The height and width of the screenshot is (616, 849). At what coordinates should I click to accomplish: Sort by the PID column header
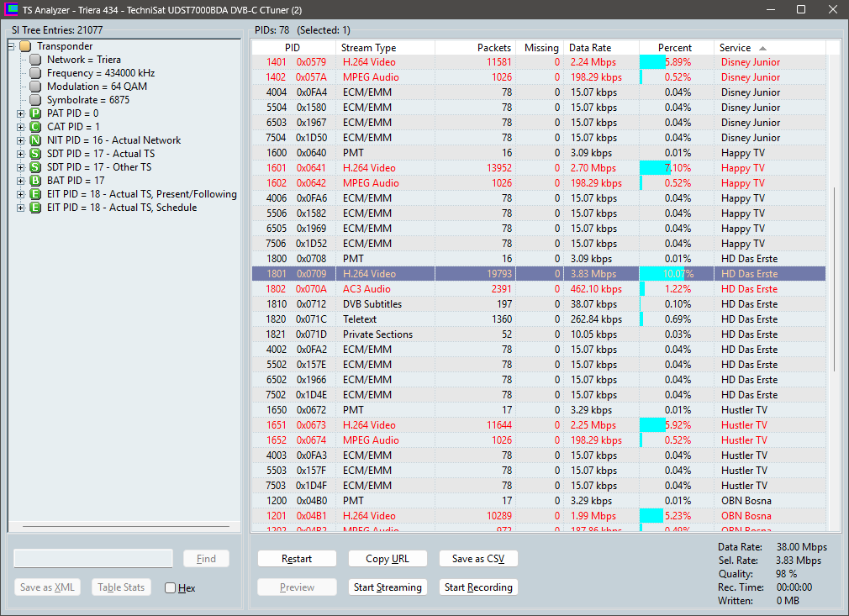pyautogui.click(x=293, y=48)
